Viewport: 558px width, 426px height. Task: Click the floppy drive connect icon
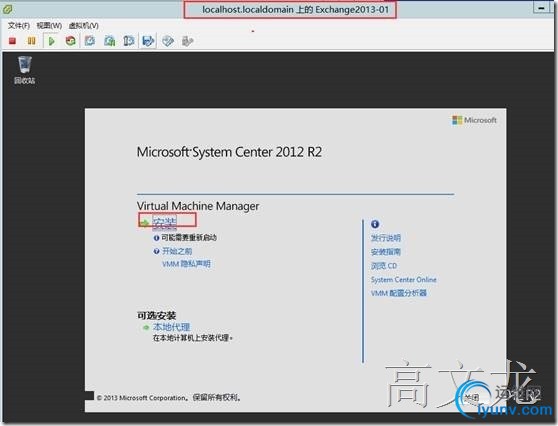tap(148, 41)
